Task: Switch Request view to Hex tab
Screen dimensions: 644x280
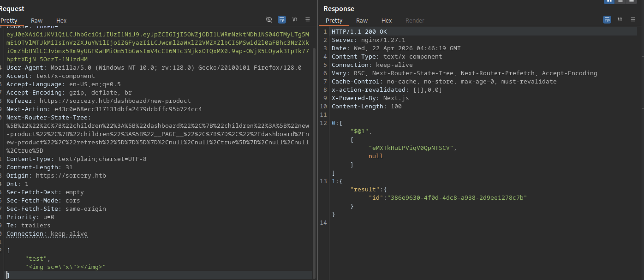Action: pos(61,21)
